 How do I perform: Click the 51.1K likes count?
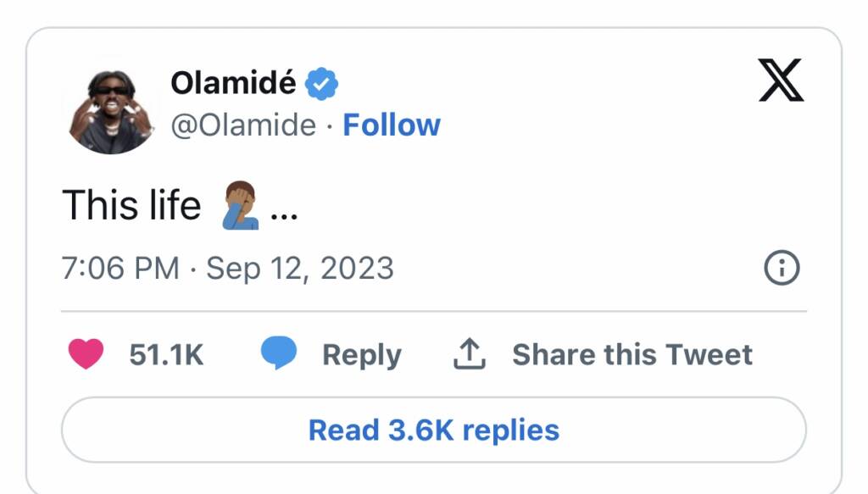click(x=166, y=354)
